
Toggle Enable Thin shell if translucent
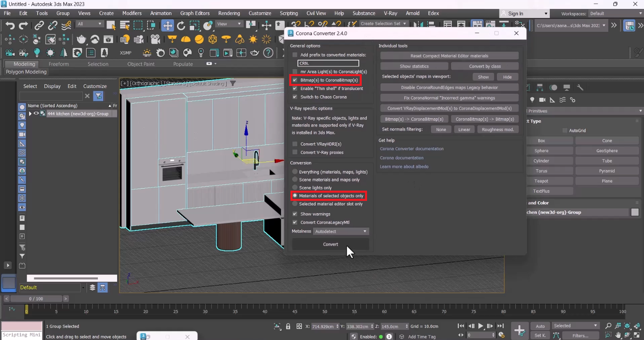pos(295,88)
